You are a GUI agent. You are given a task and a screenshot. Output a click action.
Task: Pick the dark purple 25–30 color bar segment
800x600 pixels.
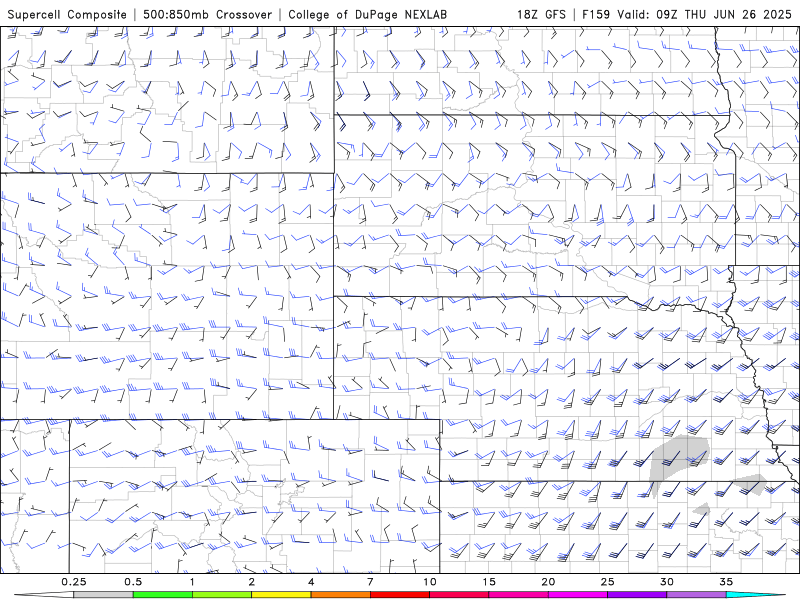637,595
